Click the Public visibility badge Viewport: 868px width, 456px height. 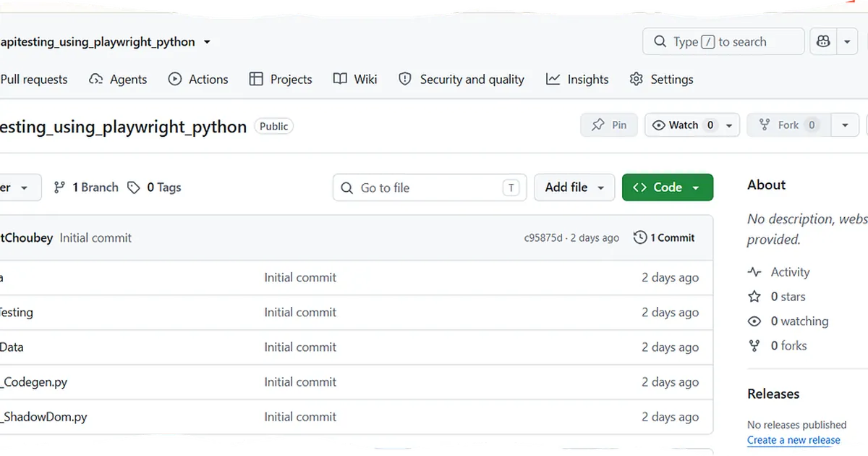273,126
